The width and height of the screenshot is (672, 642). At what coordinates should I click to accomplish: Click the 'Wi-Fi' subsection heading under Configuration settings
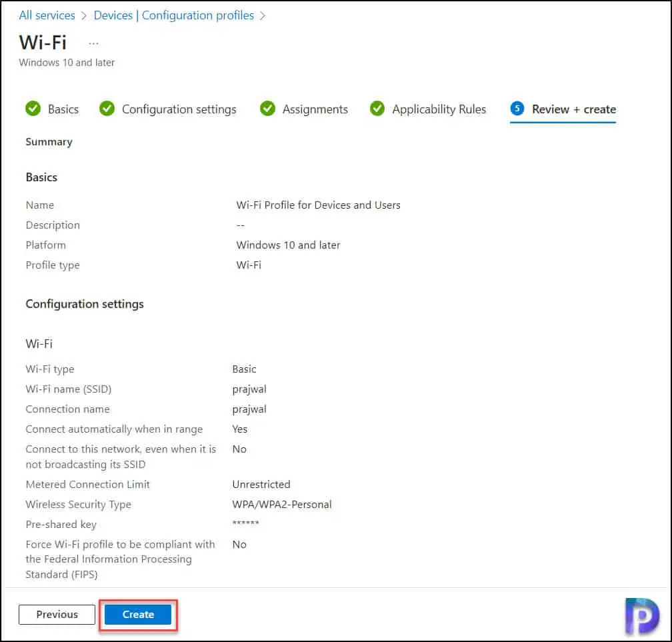(x=39, y=344)
